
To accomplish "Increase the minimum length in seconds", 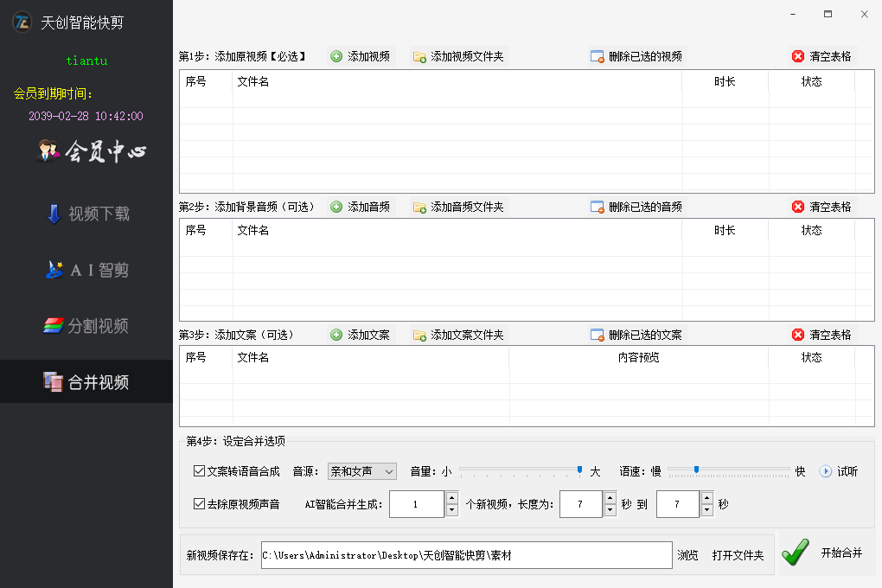I will click(x=610, y=497).
